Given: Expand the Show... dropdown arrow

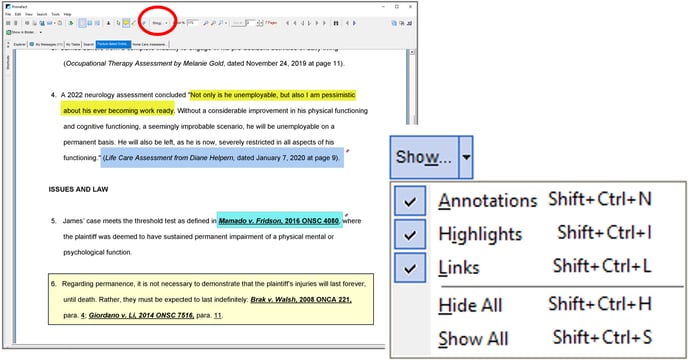Looking at the screenshot, I should (x=466, y=157).
